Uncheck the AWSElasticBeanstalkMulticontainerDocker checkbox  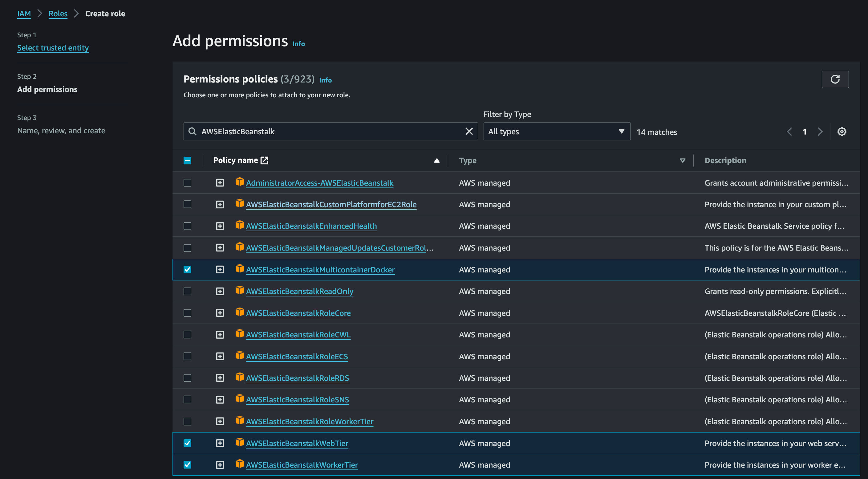pos(187,269)
